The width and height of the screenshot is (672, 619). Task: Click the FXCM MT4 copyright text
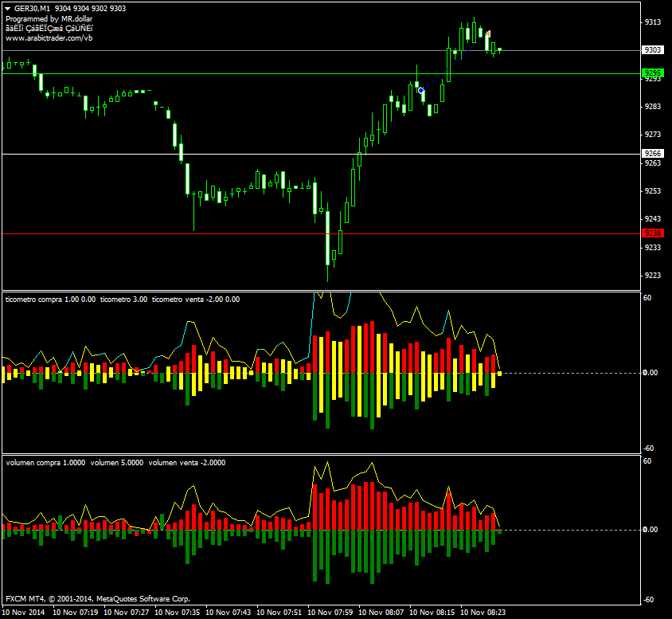pyautogui.click(x=97, y=597)
